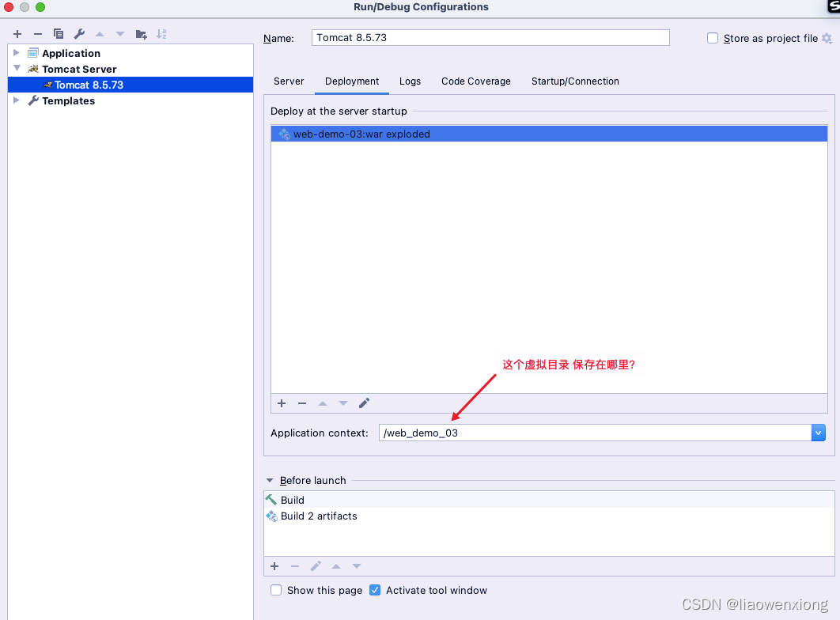Open the Logs tab
This screenshot has width=840, height=620.
[x=410, y=81]
